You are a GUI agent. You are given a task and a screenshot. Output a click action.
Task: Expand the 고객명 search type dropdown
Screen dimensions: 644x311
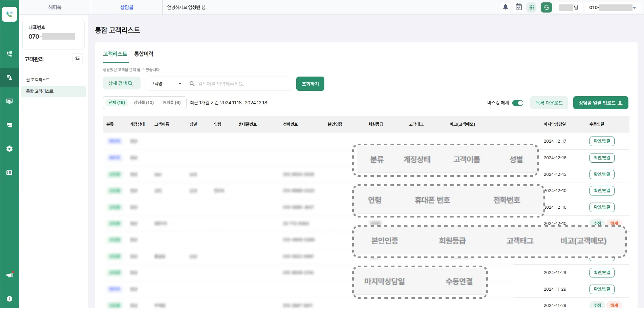pos(166,84)
